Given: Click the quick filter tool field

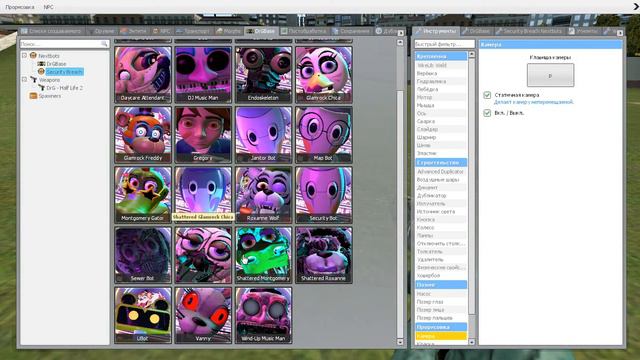Looking at the screenshot, I should pyautogui.click(x=444, y=44).
